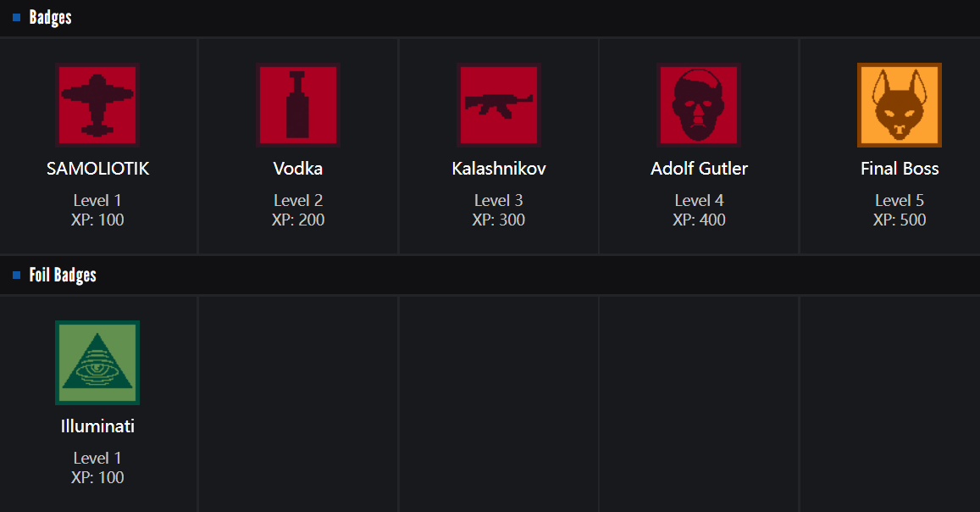Open the Final Boss badge name
980x512 pixels.
coord(900,169)
